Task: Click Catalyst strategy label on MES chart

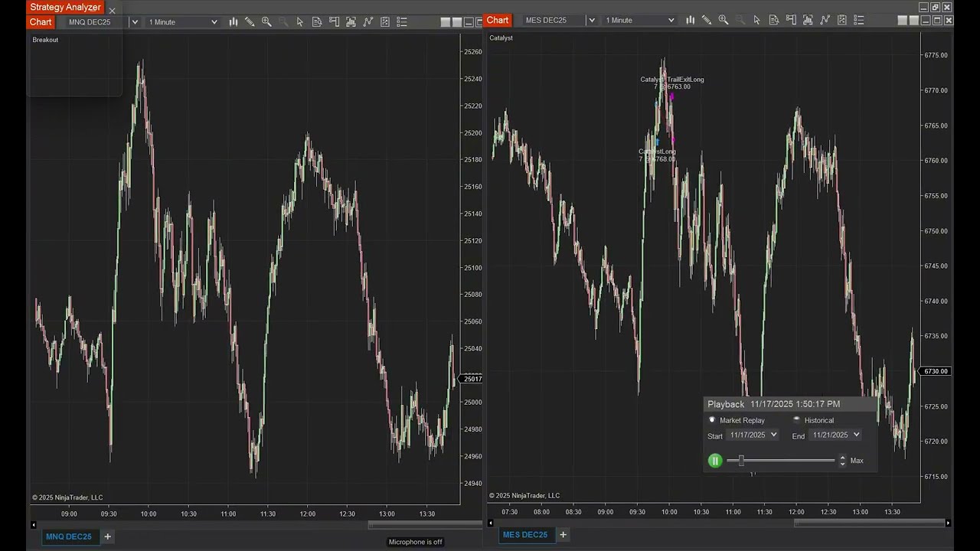Action: pyautogui.click(x=501, y=37)
